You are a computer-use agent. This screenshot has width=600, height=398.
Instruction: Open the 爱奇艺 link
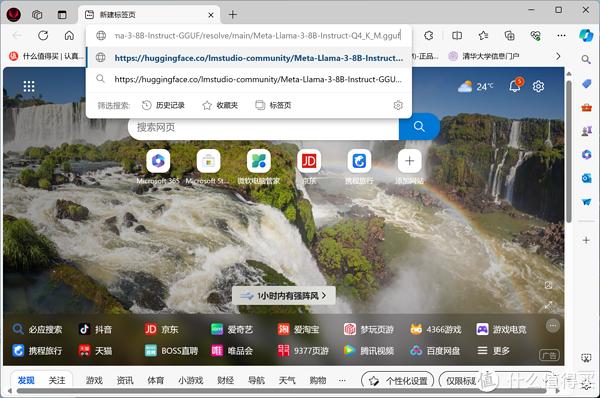[x=232, y=329]
